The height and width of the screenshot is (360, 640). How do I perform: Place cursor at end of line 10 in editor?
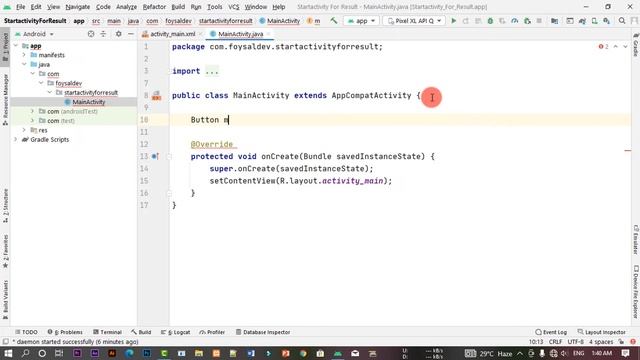pos(229,120)
